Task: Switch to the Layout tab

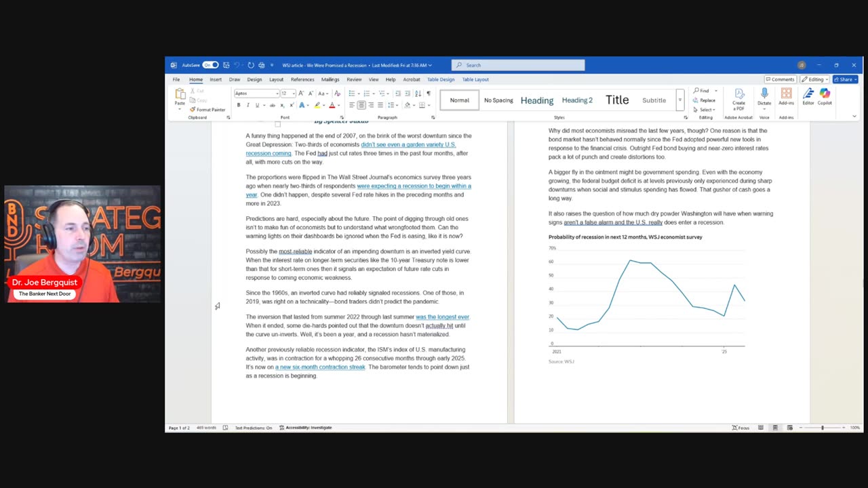Action: pos(276,79)
